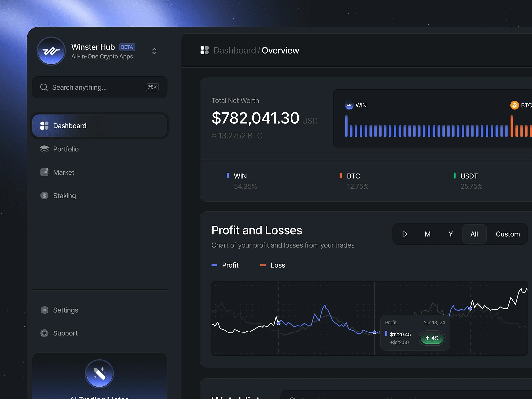Click the All-In-One Crypto Apps subtitle
Viewport: 532px width, 399px height.
pyautogui.click(x=102, y=56)
